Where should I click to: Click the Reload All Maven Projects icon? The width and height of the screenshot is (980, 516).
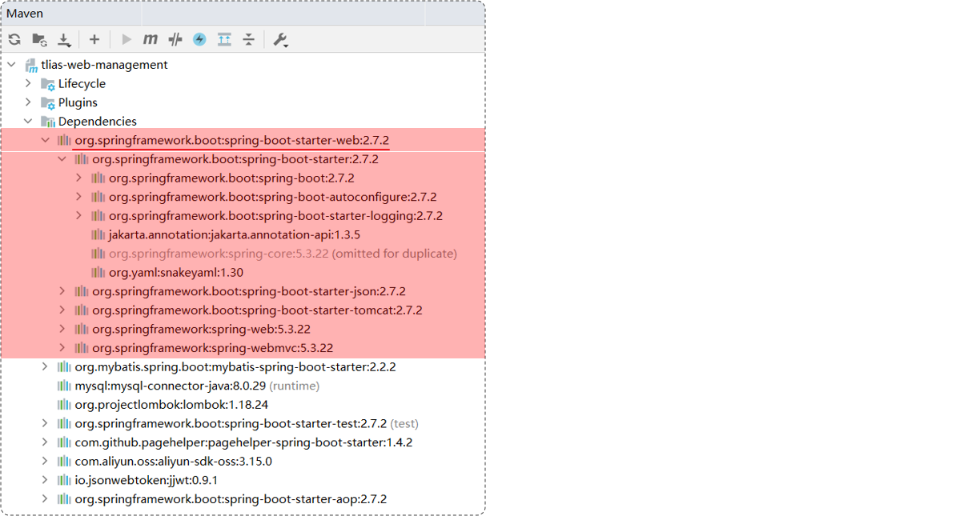coord(14,39)
